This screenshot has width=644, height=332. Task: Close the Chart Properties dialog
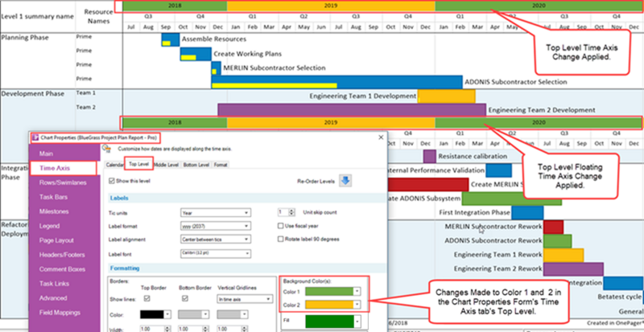381,138
